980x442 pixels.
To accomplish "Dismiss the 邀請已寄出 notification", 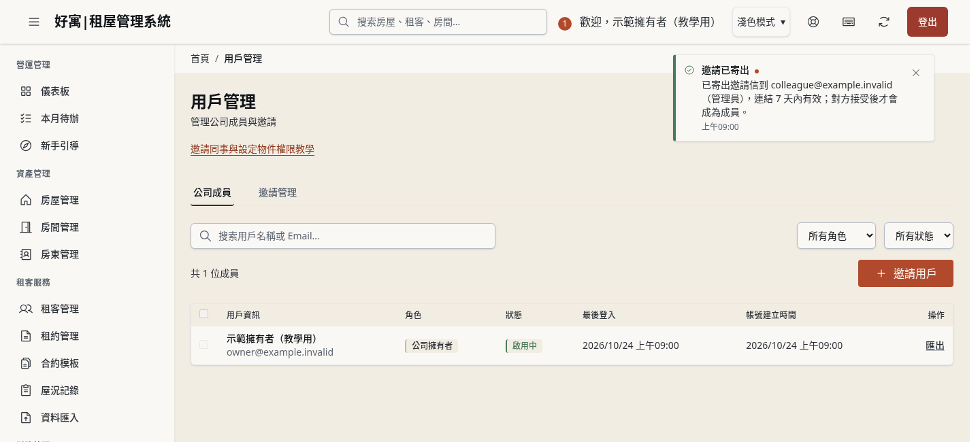I will click(916, 73).
